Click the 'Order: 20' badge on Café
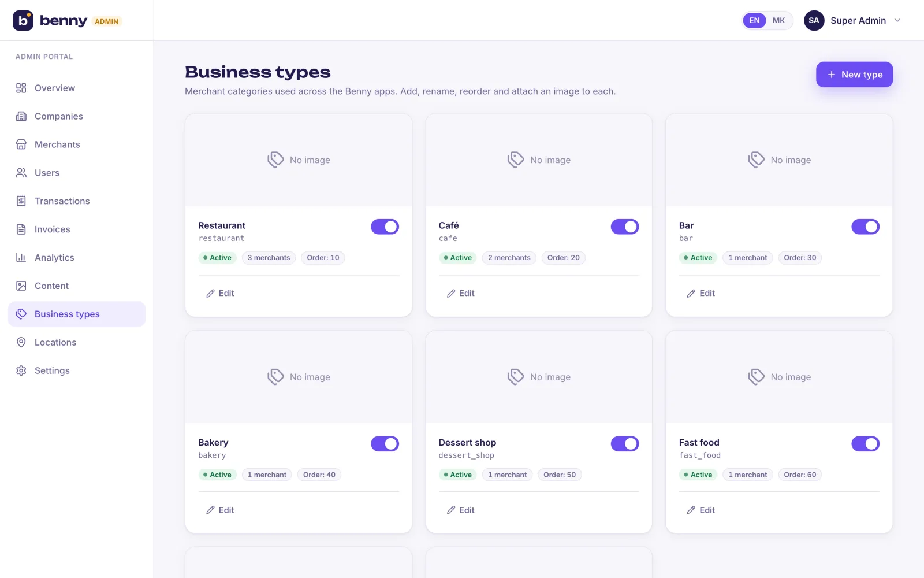This screenshot has width=924, height=578. pos(564,258)
